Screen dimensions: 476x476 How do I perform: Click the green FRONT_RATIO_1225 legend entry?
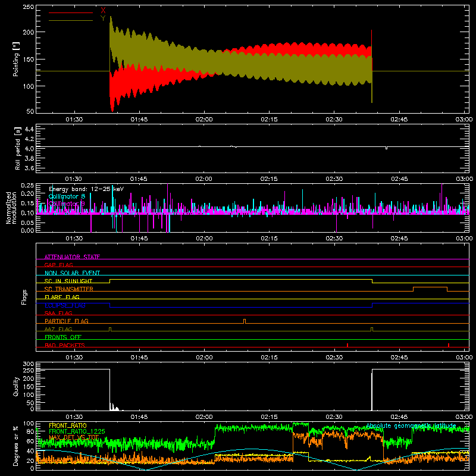click(x=77, y=431)
